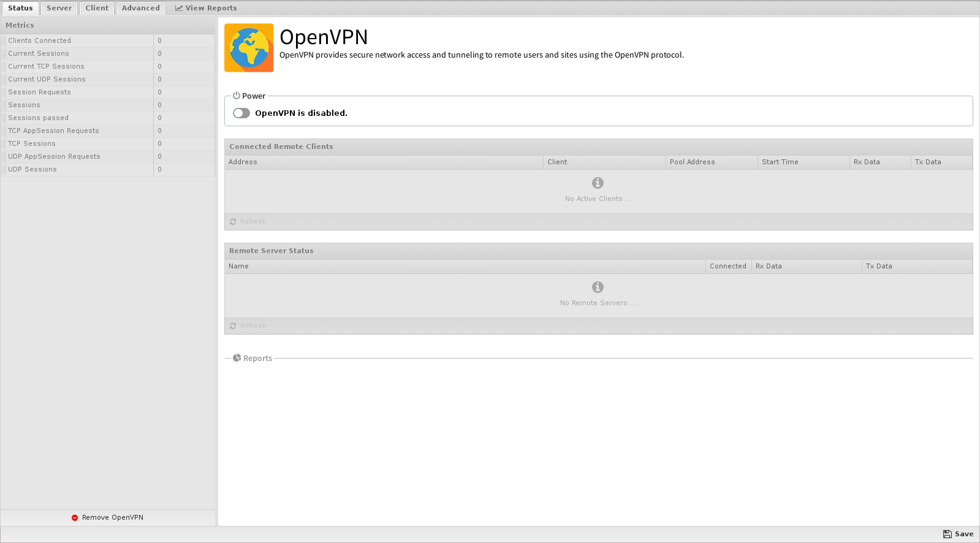This screenshot has height=543, width=980.
Task: Click the Power symbol icon
Action: coord(237,96)
